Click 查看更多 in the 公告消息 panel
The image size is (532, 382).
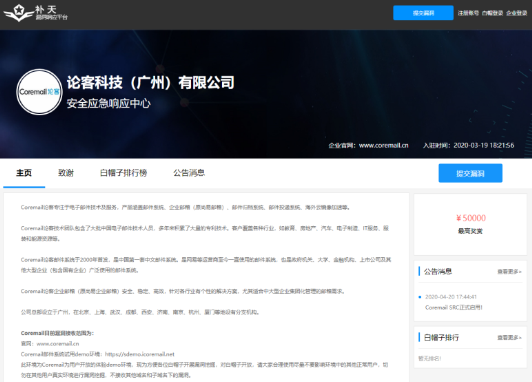(x=509, y=272)
